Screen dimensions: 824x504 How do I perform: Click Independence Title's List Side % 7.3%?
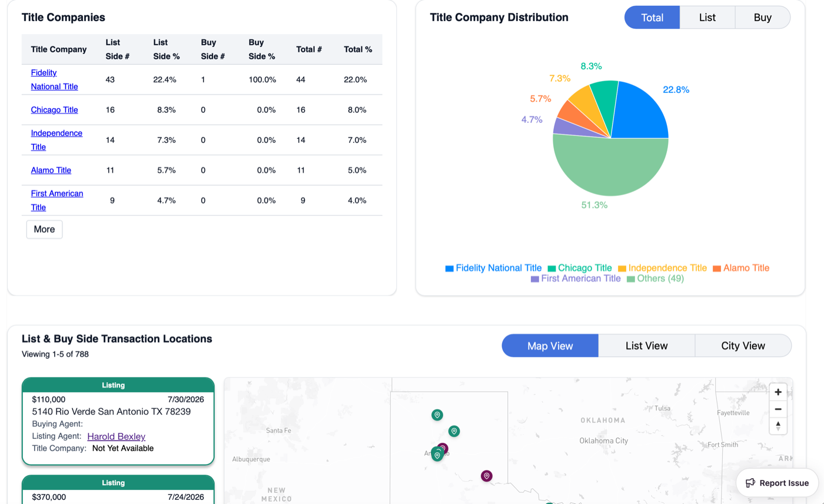pos(167,140)
